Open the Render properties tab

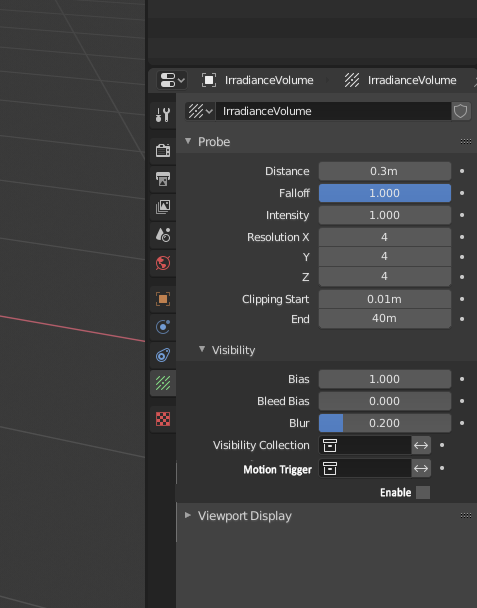point(163,150)
